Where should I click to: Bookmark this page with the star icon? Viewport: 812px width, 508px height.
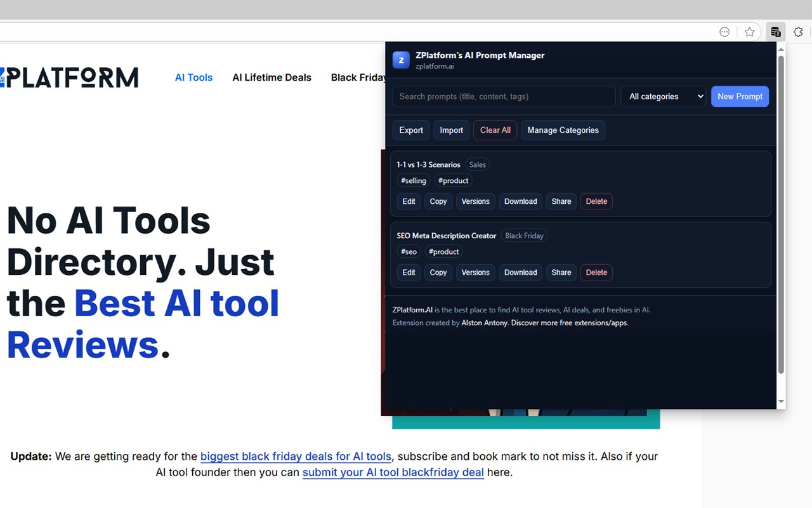click(x=750, y=32)
